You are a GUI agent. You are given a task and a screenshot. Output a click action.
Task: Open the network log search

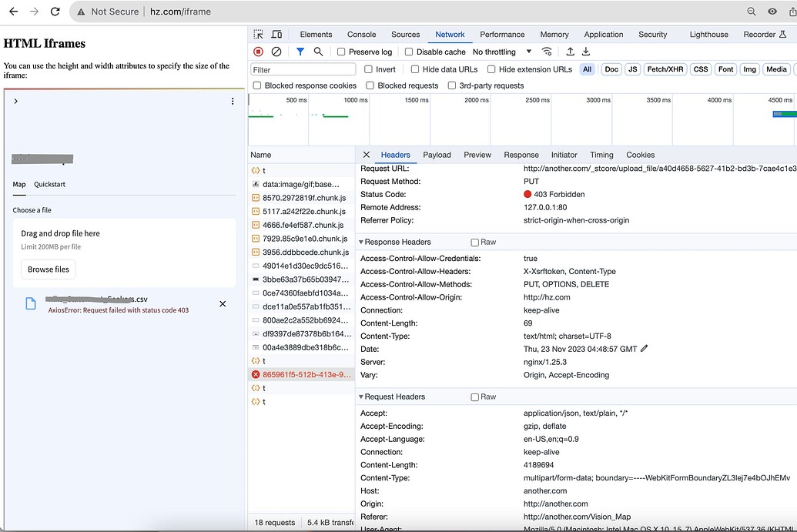318,52
